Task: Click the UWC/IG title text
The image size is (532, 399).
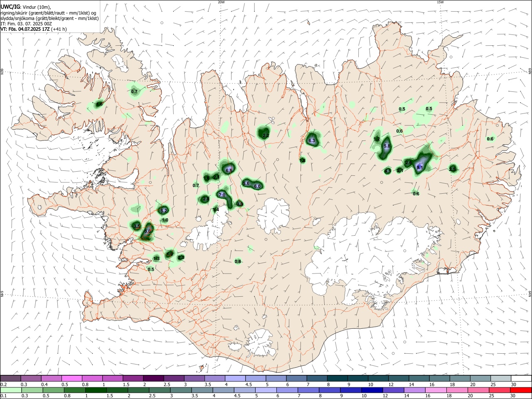Action: 10,7
